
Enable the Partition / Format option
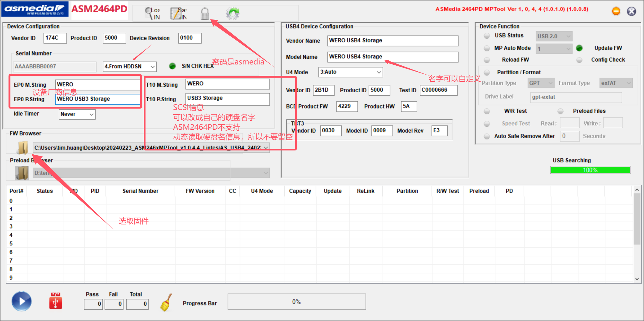coord(487,73)
